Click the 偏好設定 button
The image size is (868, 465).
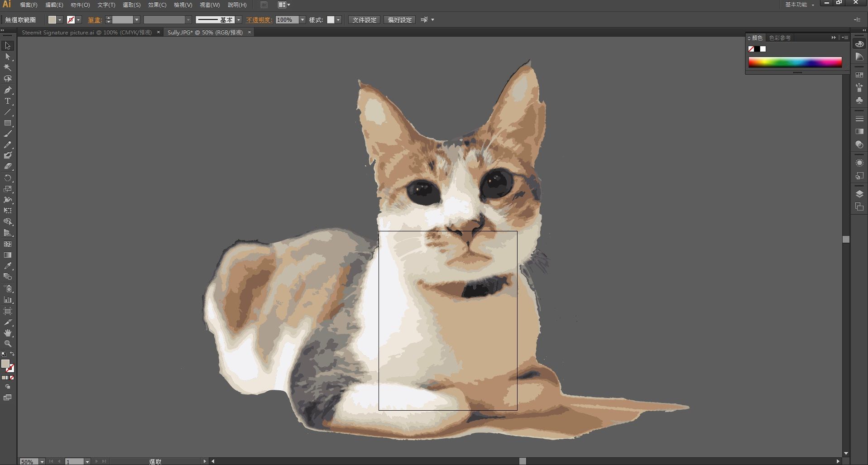click(x=400, y=20)
